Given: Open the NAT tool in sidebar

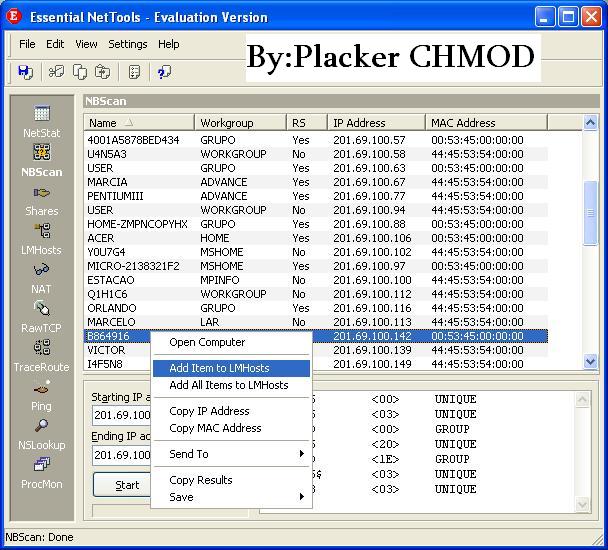Looking at the screenshot, I should [41, 278].
